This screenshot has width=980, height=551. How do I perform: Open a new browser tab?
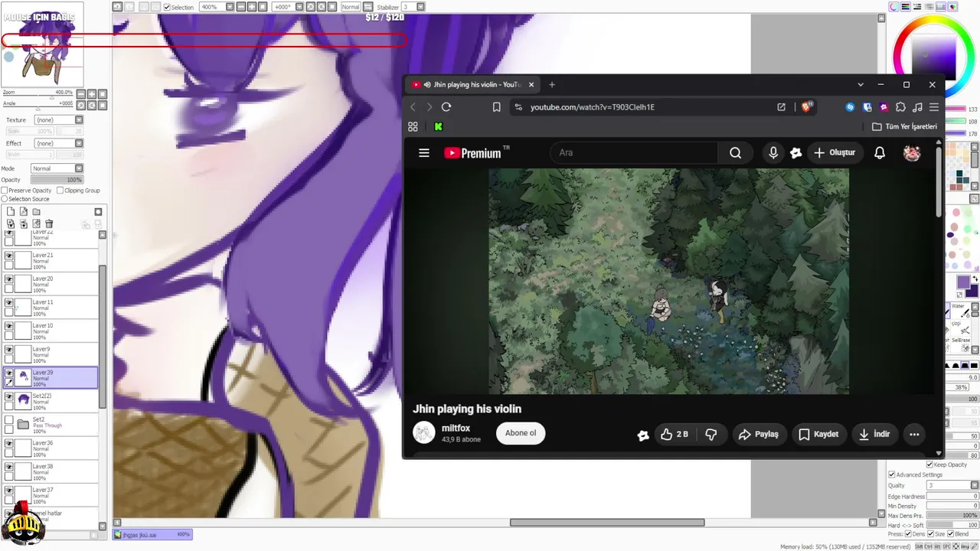tap(552, 84)
